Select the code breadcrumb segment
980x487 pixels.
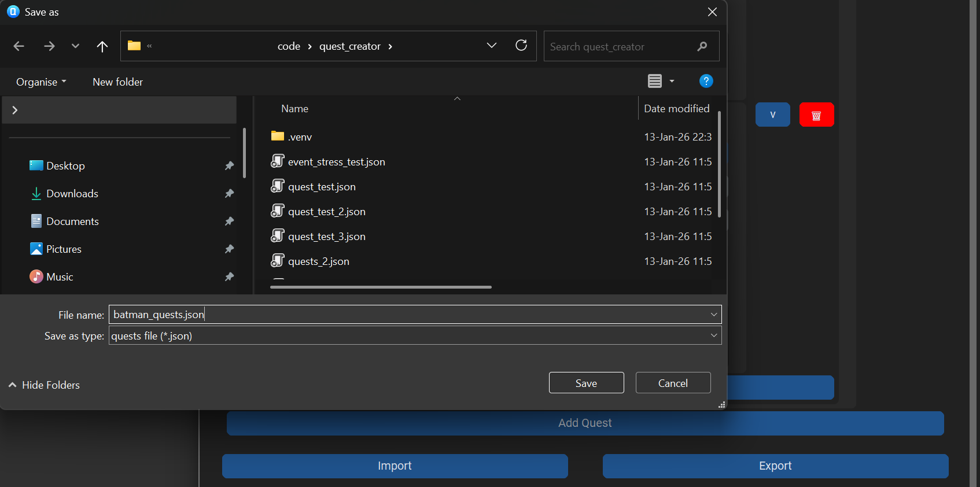click(x=289, y=46)
